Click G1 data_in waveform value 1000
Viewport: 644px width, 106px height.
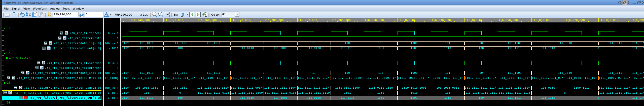point(414,43)
